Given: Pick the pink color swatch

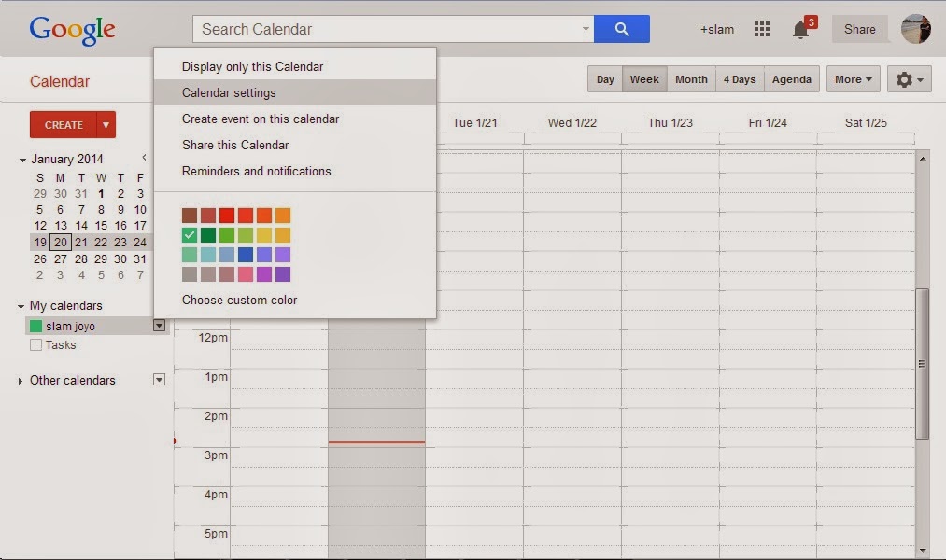Looking at the screenshot, I should click(246, 274).
